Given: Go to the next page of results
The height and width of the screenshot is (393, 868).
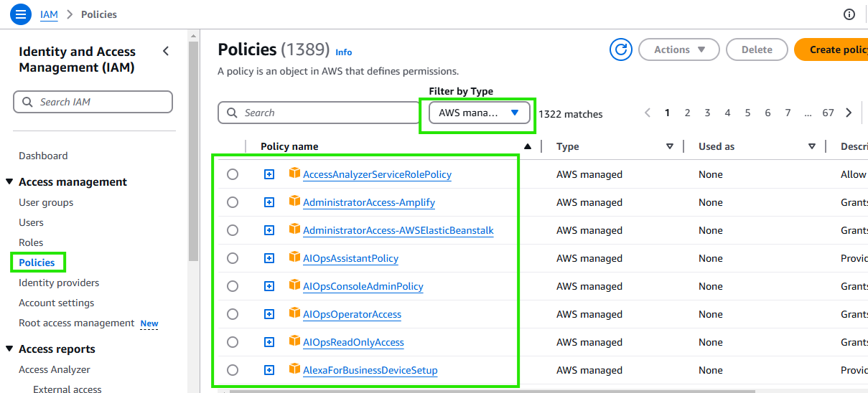Looking at the screenshot, I should pos(849,113).
